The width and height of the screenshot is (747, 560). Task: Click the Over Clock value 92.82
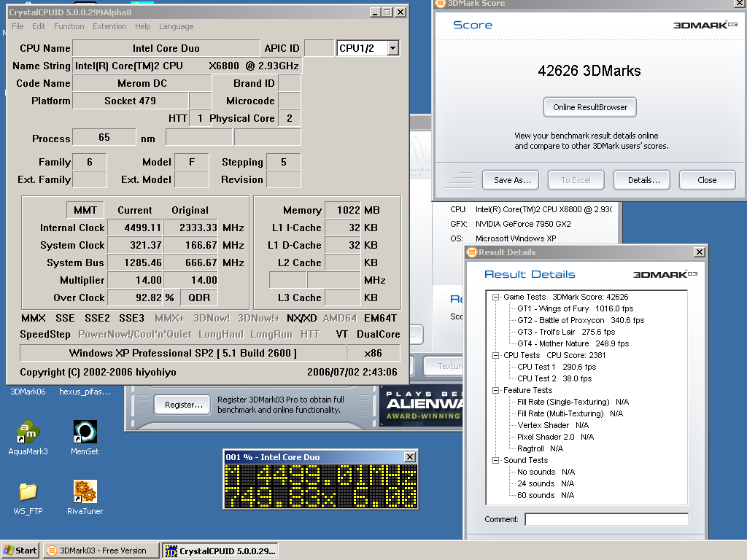(135, 297)
